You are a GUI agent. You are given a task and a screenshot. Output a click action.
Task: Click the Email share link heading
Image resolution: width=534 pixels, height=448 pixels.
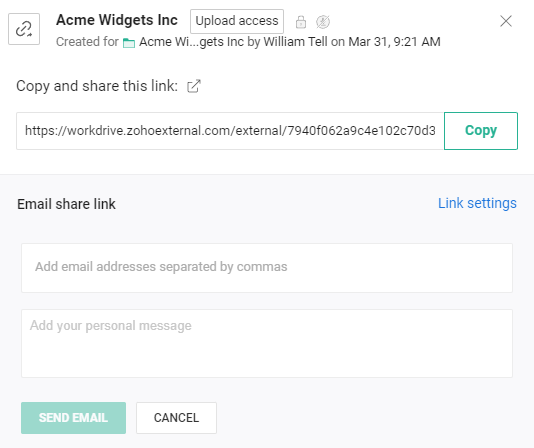tap(66, 204)
